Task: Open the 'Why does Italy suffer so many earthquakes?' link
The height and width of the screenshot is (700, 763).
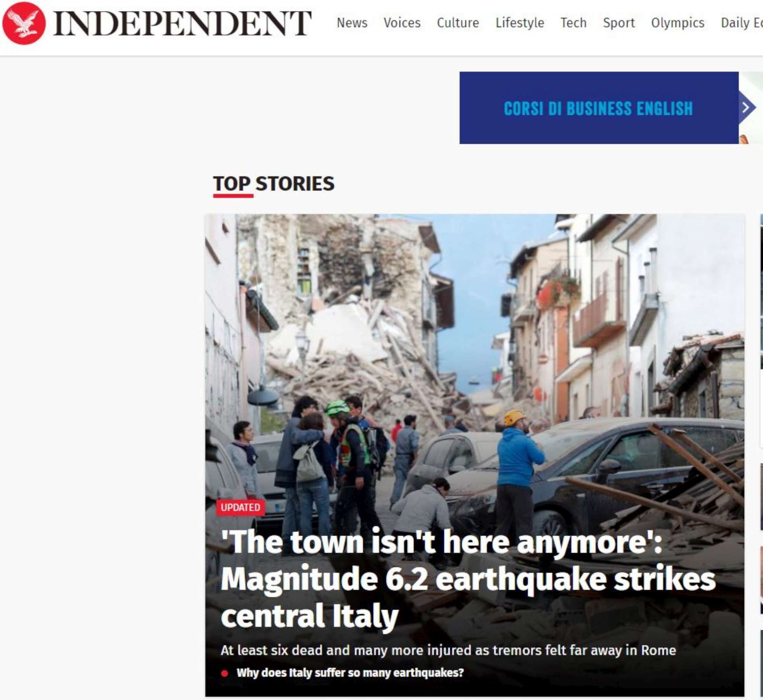Action: pyautogui.click(x=350, y=673)
